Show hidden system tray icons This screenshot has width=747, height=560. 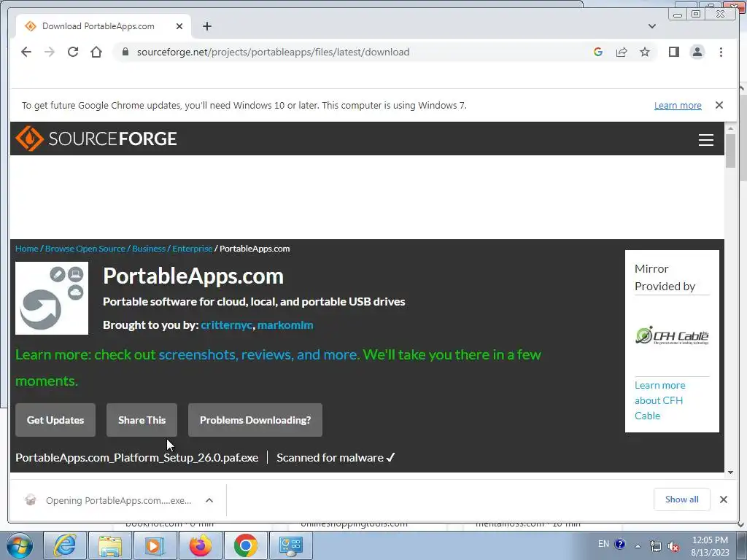pos(638,546)
